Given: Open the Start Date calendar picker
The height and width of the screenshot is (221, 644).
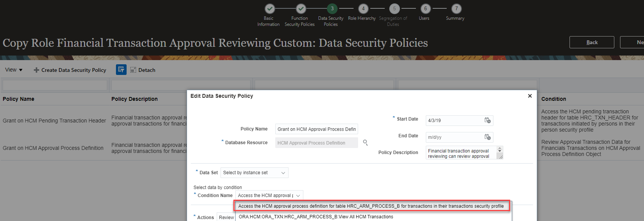Looking at the screenshot, I should click(487, 120).
